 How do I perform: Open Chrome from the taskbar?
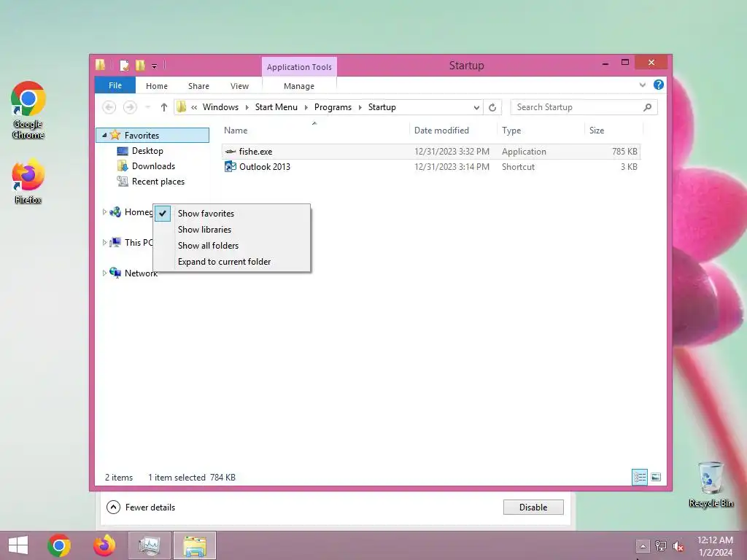(59, 545)
